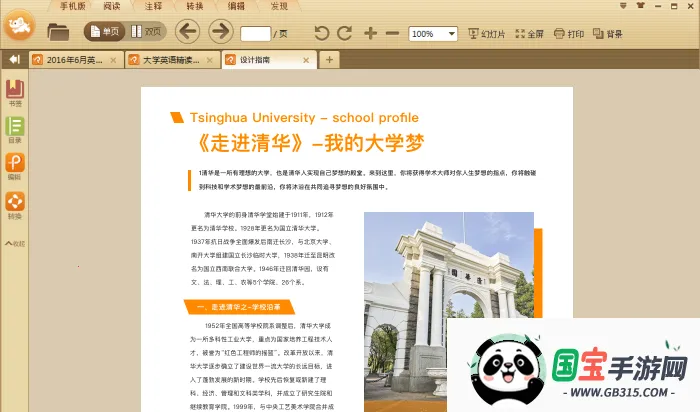This screenshot has width=700, height=412.
Task: Open the 阅读 menu tab
Action: click(x=112, y=6)
